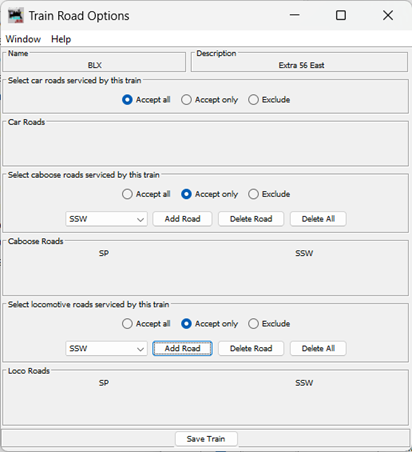Viewport: 412px width, 452px height.
Task: Minimize the Train Road Options window
Action: coord(295,15)
